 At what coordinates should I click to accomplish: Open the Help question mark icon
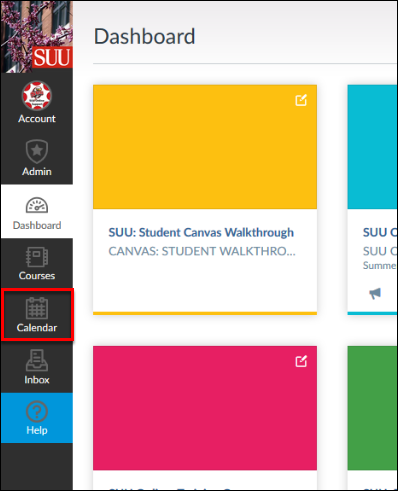click(x=37, y=411)
